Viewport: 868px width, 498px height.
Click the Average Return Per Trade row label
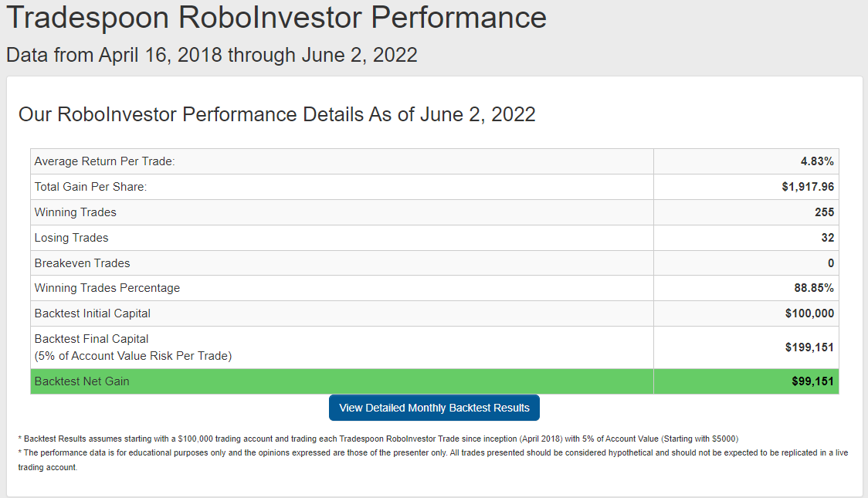104,161
